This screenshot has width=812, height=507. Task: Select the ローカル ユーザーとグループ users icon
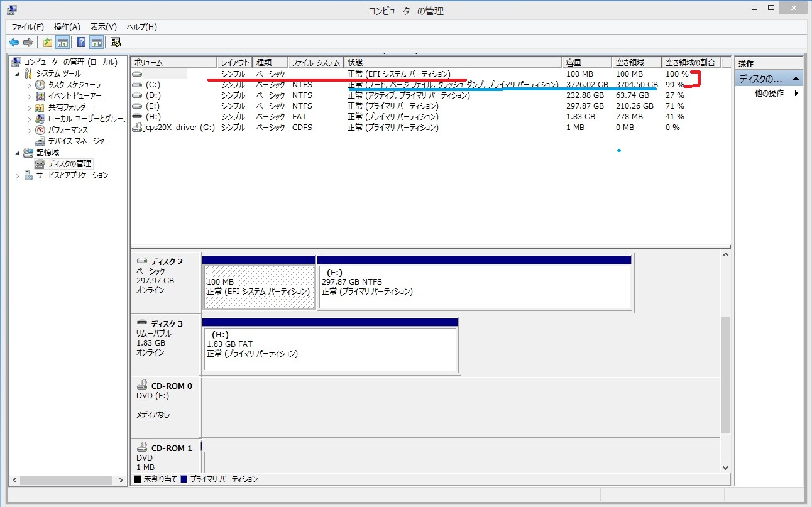coord(40,119)
